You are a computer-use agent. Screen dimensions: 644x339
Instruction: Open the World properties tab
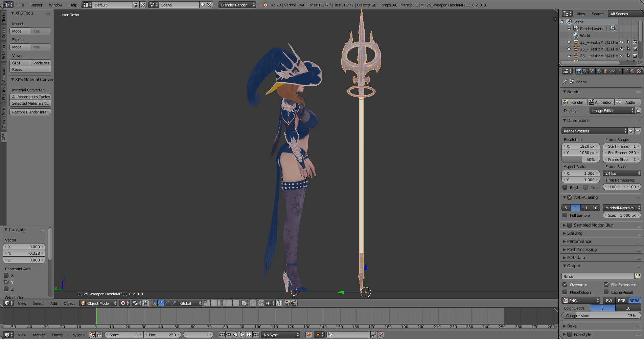click(599, 71)
